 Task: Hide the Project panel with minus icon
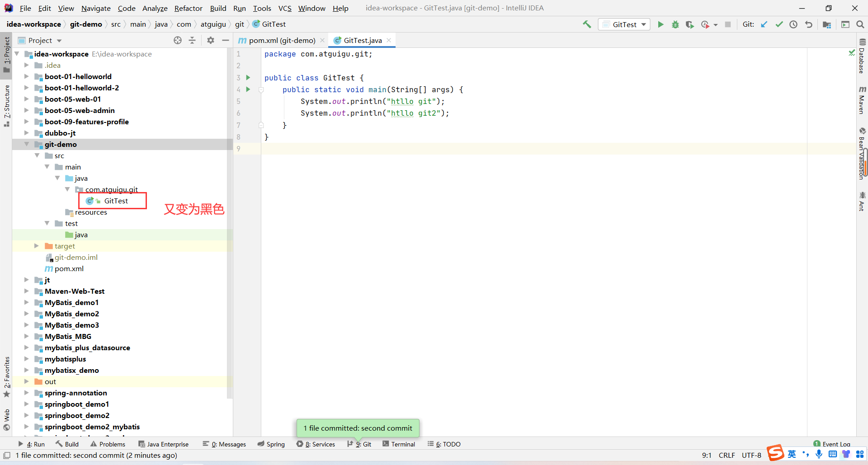pyautogui.click(x=226, y=40)
